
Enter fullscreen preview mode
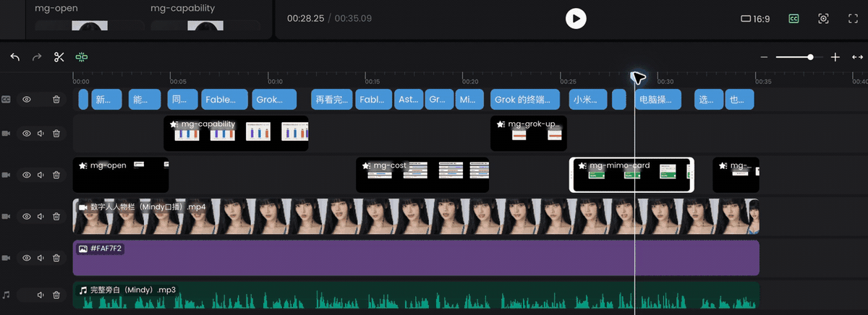(x=852, y=19)
